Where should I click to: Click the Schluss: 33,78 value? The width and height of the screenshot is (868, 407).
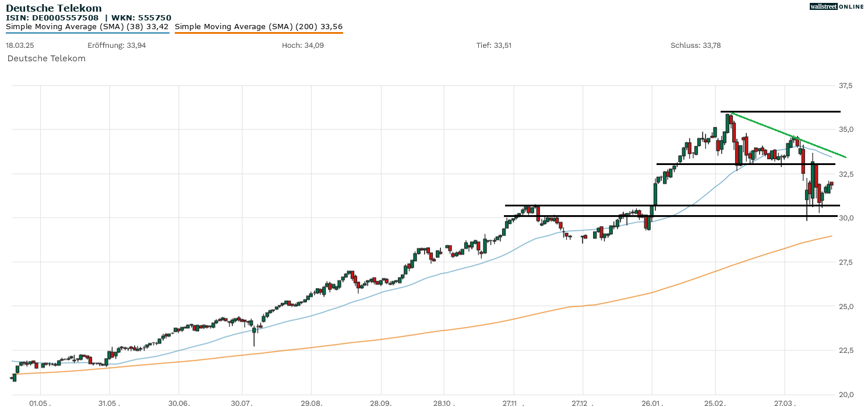coord(696,45)
